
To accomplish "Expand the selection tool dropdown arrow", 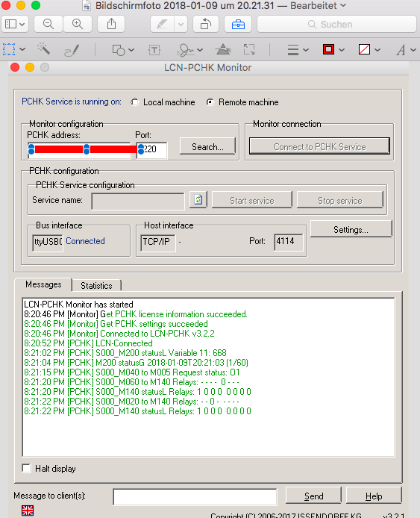I will [22, 49].
